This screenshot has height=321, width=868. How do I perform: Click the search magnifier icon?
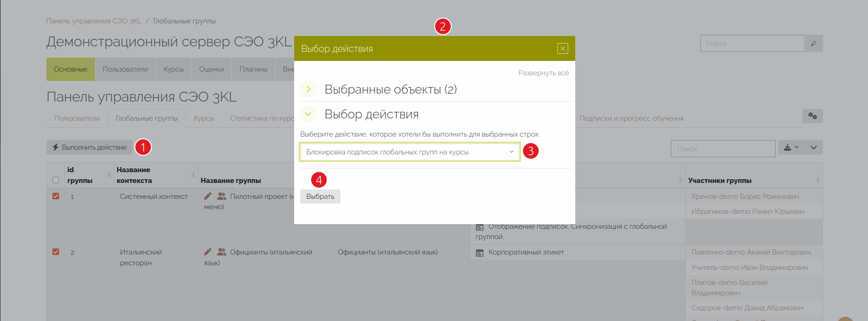pos(814,44)
